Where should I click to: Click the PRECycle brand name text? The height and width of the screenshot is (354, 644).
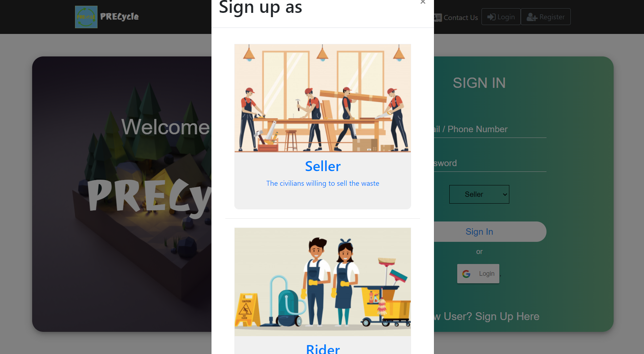[119, 17]
